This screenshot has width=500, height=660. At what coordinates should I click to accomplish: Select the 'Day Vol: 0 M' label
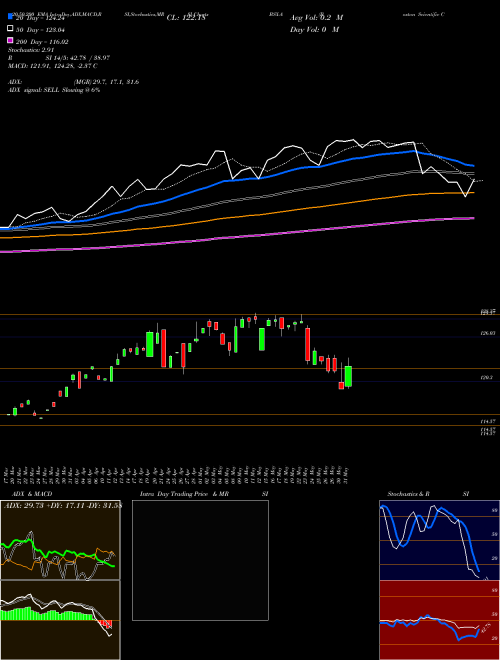[x=314, y=29]
